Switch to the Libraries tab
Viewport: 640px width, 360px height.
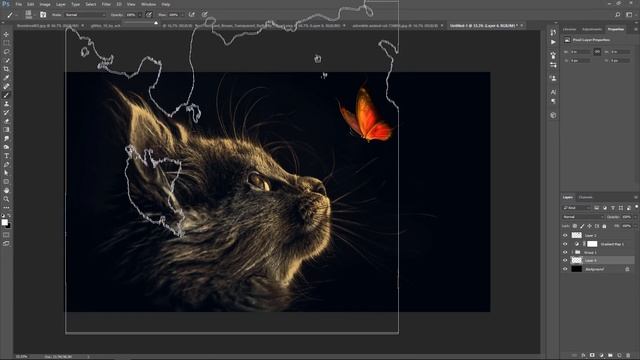(570, 29)
